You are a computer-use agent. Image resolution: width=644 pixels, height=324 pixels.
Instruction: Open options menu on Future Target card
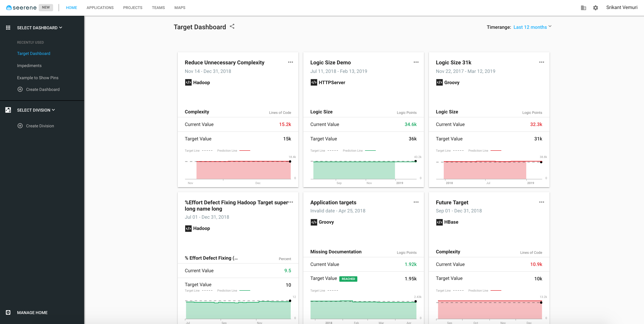point(541,202)
